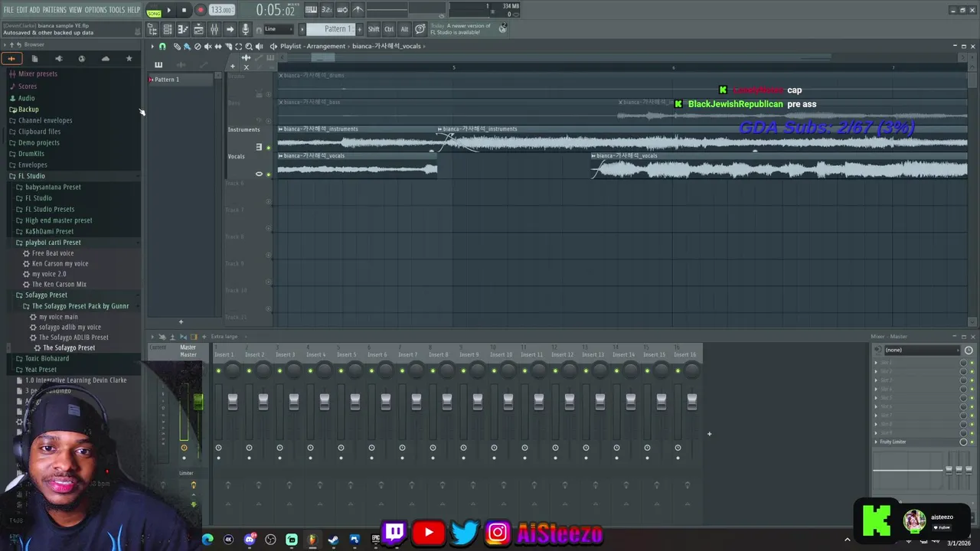Expand the Yeat Preset folder
Viewport: 980px width, 551px height.
point(41,370)
